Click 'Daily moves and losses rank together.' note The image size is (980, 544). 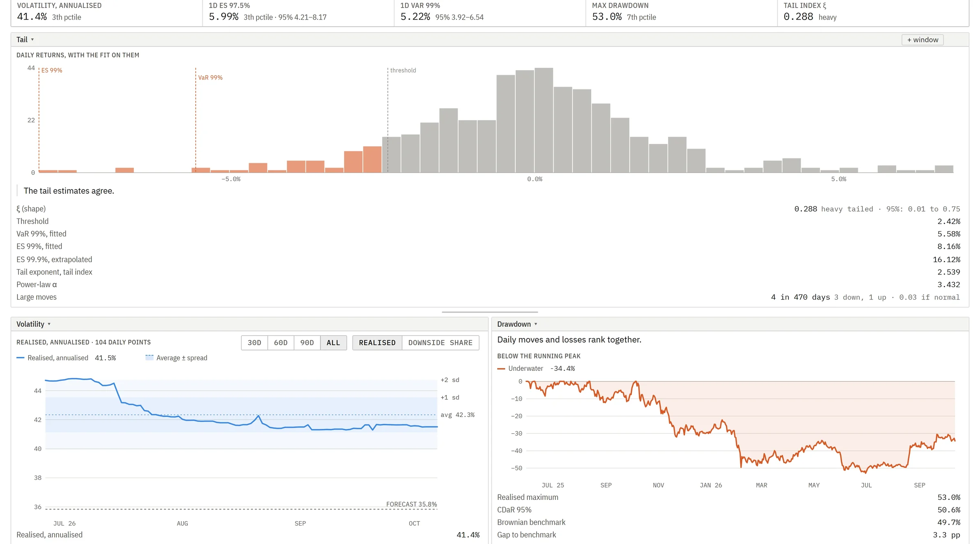coord(569,340)
